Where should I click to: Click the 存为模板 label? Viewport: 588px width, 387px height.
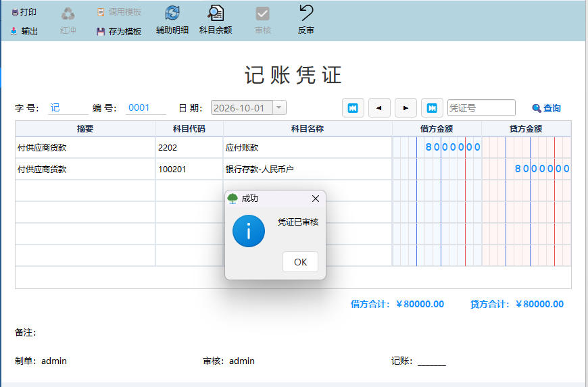click(x=125, y=32)
